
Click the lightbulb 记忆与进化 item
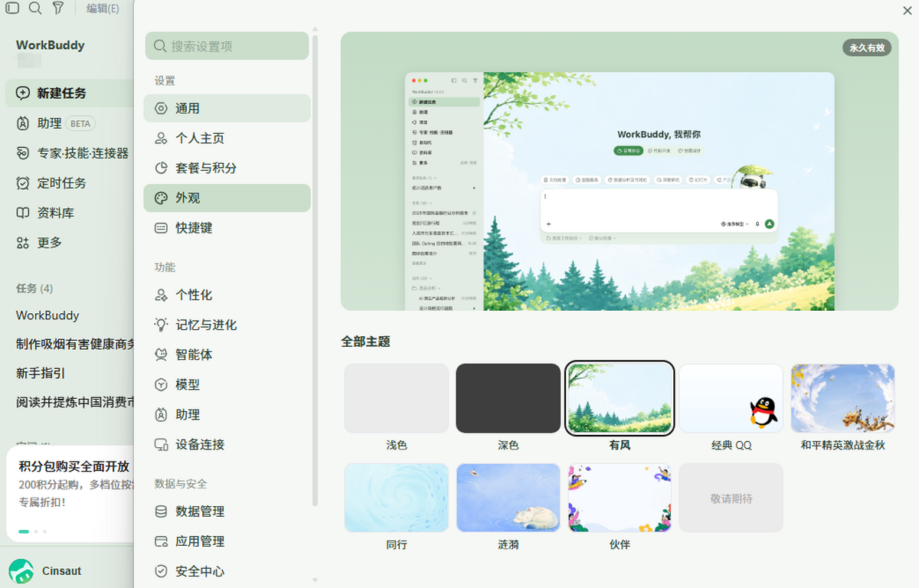pyautogui.click(x=227, y=325)
